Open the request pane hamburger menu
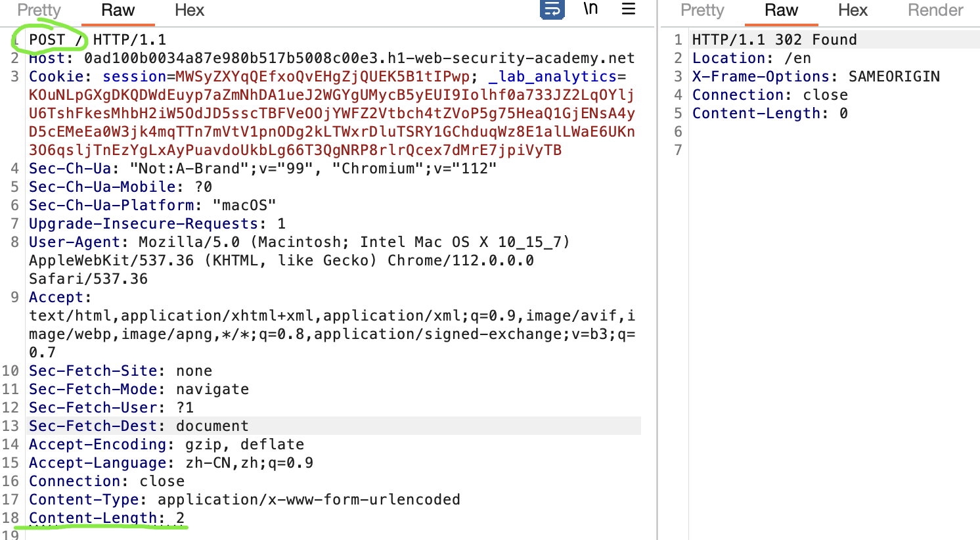 [629, 9]
